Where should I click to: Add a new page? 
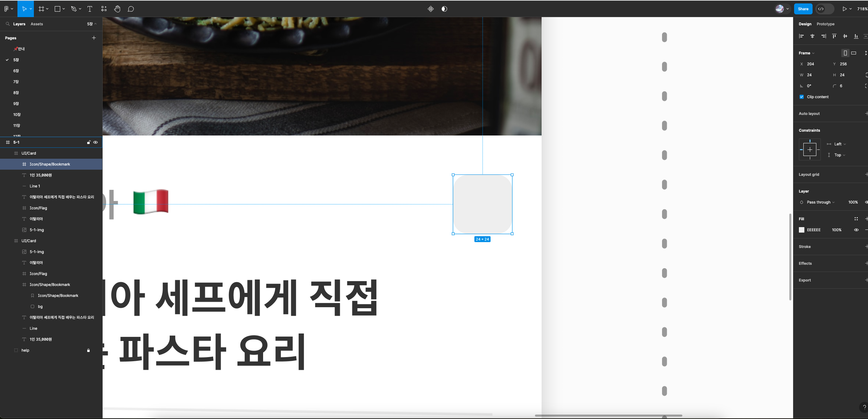tap(94, 38)
